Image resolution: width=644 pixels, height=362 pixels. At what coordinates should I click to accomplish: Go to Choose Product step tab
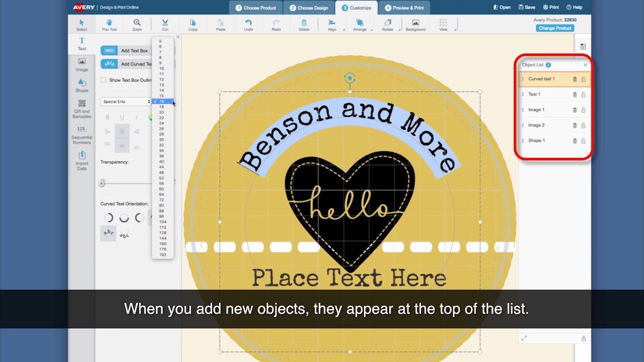click(x=256, y=8)
